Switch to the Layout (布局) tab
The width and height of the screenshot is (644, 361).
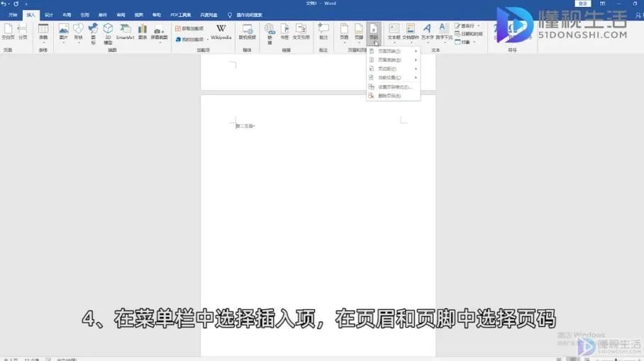[x=67, y=15]
